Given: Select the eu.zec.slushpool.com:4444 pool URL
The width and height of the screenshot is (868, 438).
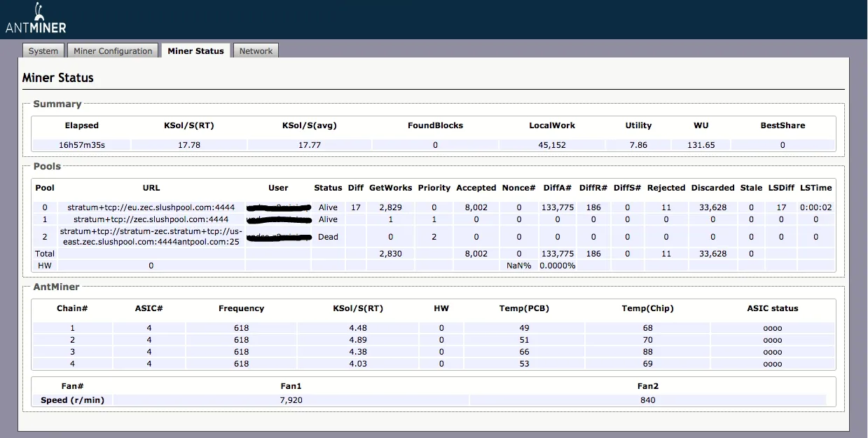Looking at the screenshot, I should [x=151, y=207].
